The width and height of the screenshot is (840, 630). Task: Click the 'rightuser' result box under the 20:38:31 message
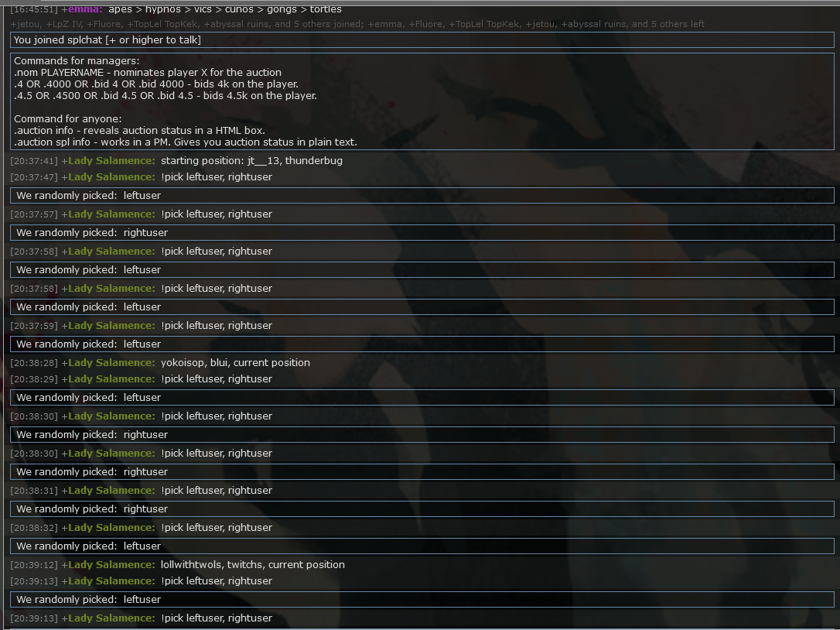(x=422, y=508)
